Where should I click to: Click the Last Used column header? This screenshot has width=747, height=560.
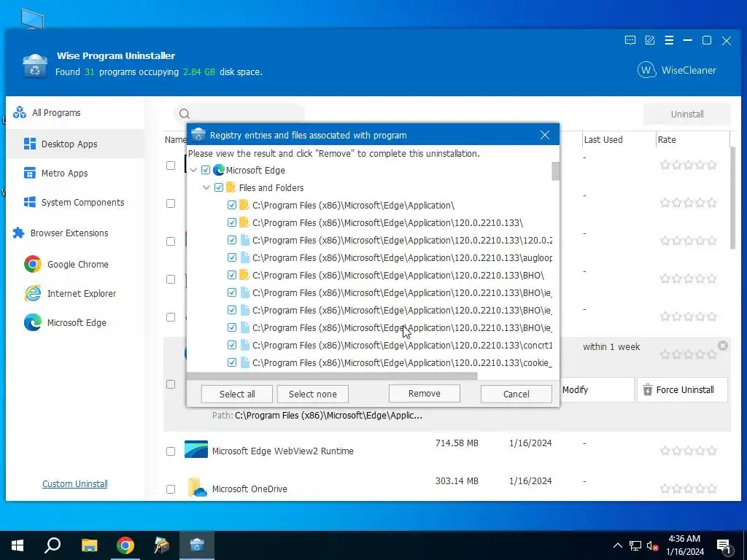603,139
